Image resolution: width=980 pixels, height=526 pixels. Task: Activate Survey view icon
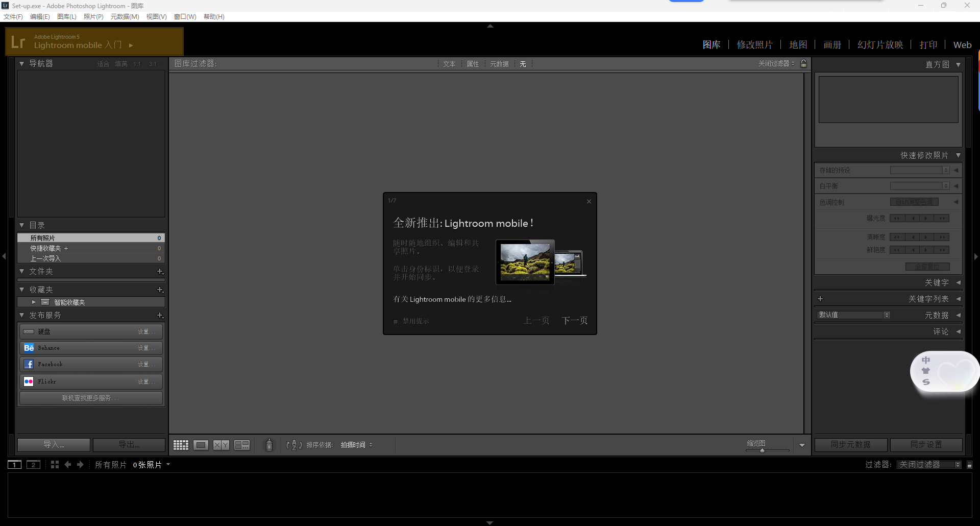click(x=241, y=444)
